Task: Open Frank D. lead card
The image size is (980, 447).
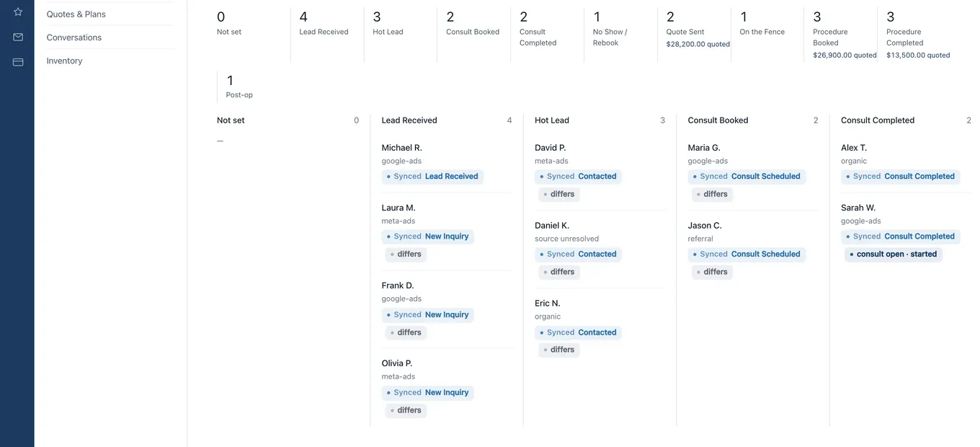Action: (x=447, y=309)
